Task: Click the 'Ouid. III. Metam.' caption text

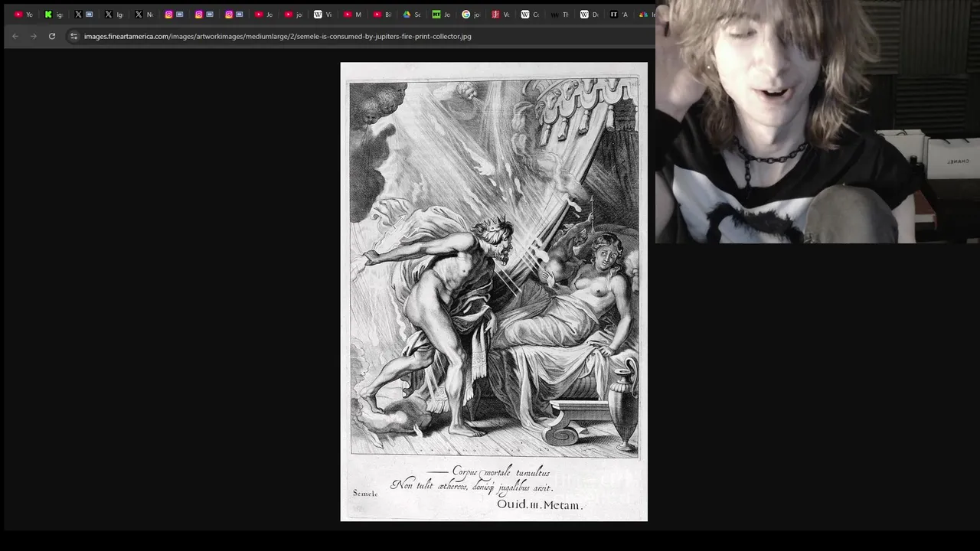Action: tap(540, 504)
